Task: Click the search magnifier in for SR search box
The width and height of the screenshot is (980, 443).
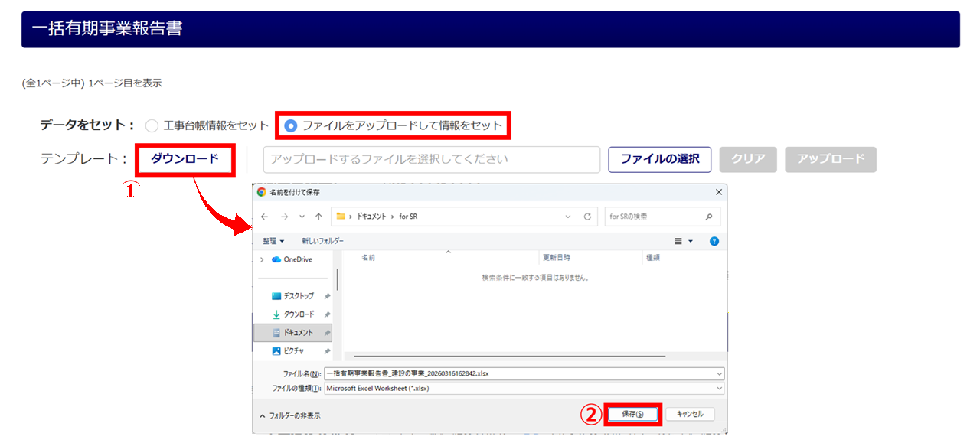Action: (x=709, y=217)
